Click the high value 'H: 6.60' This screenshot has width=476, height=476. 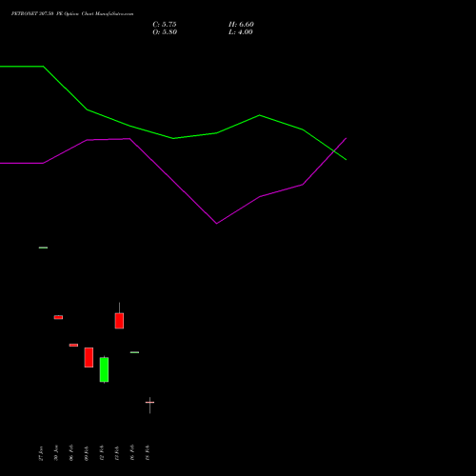[241, 25]
